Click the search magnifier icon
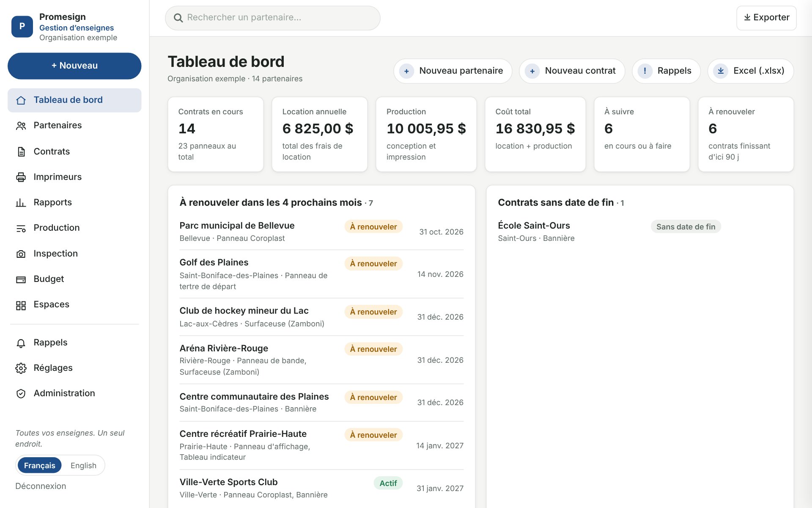The width and height of the screenshot is (812, 508). 178,18
